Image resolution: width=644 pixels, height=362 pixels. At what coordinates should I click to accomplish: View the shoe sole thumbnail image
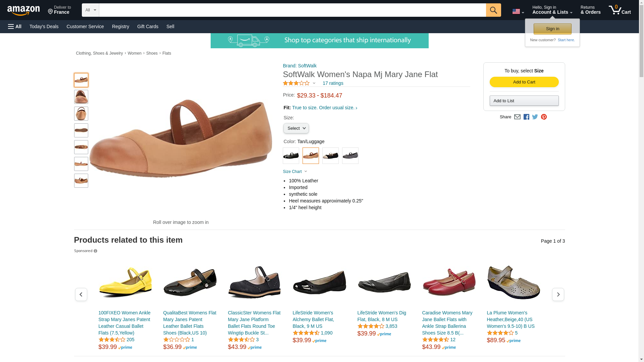[81, 130]
